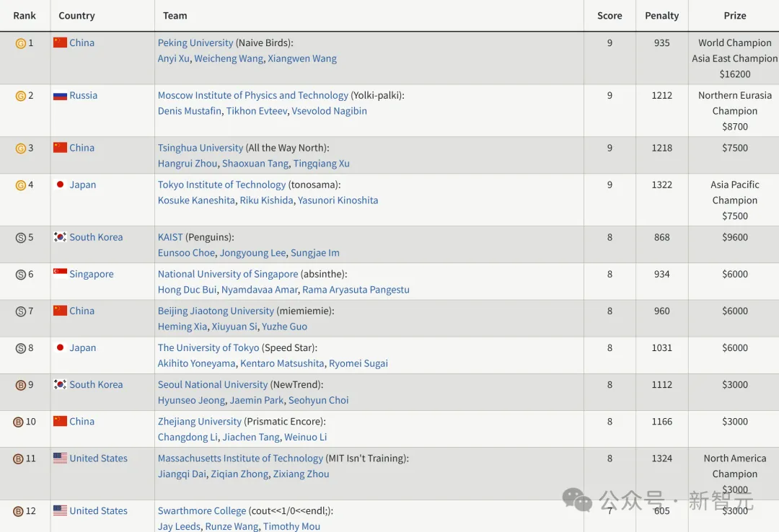Open the Beijing Jiaotong University link
This screenshot has height=532, width=779.
[216, 311]
